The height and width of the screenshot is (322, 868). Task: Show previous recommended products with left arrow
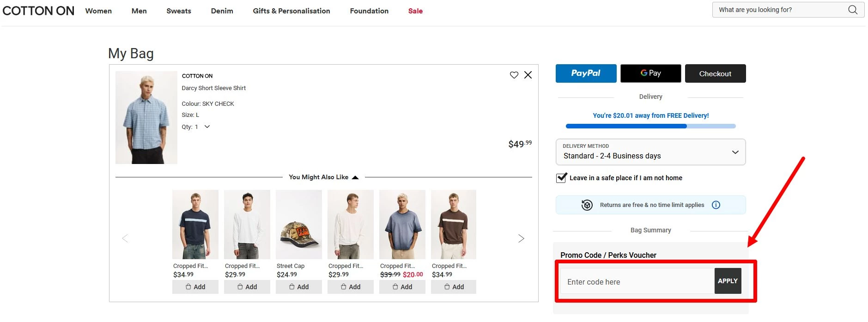tap(125, 238)
